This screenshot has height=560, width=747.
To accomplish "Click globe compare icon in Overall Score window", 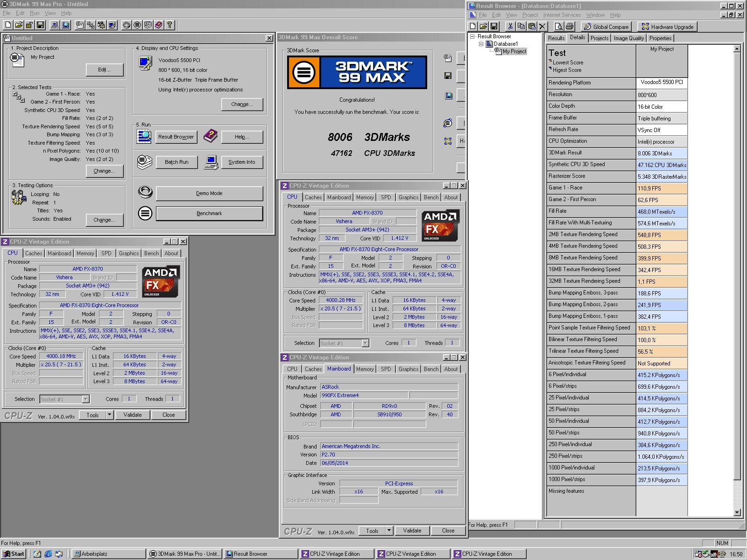I will [448, 123].
